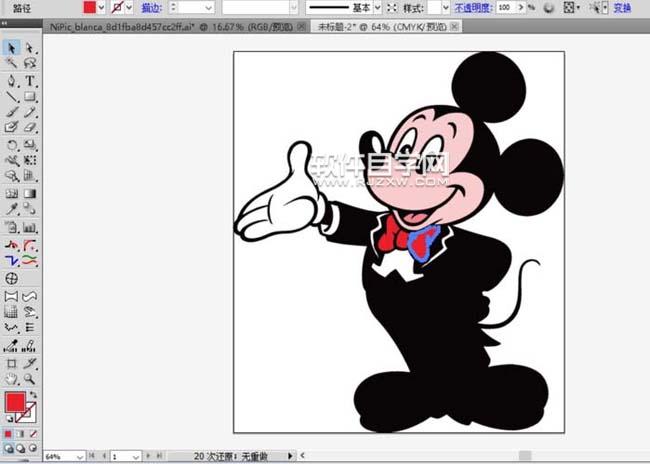The width and height of the screenshot is (650, 464).
Task: Expand the stroke weight dropdown
Action: click(209, 7)
